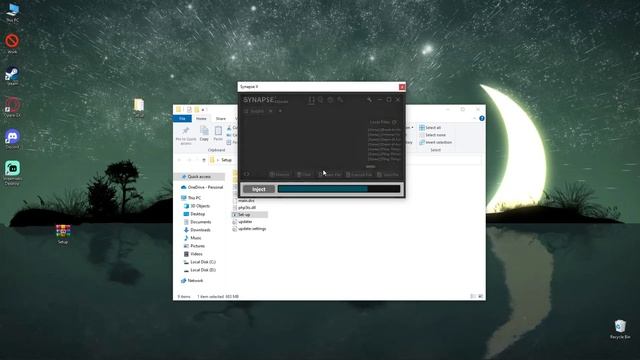Image resolution: width=640 pixels, height=360 pixels.
Task: Click the Clear button in Synapse toolbar
Action: click(x=304, y=174)
